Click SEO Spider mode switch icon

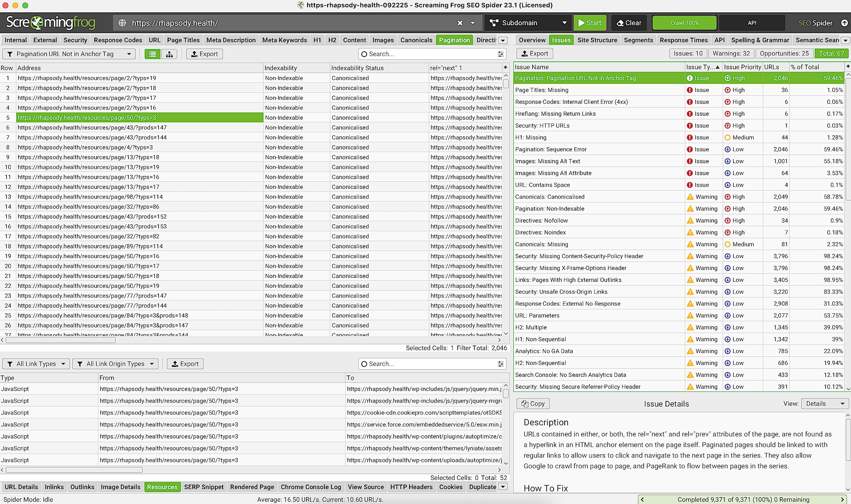844,23
